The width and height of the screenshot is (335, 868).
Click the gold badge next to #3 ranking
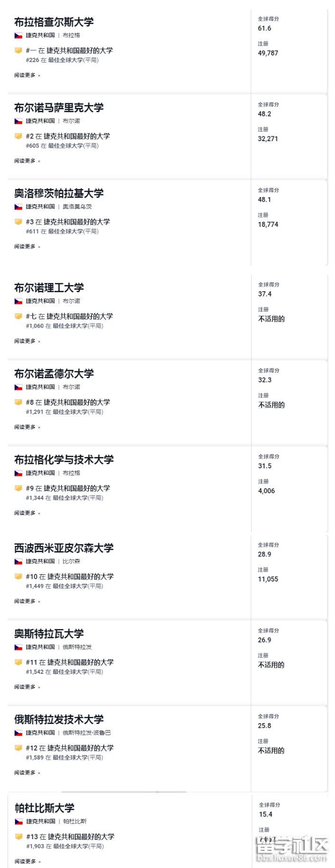[x=18, y=222]
